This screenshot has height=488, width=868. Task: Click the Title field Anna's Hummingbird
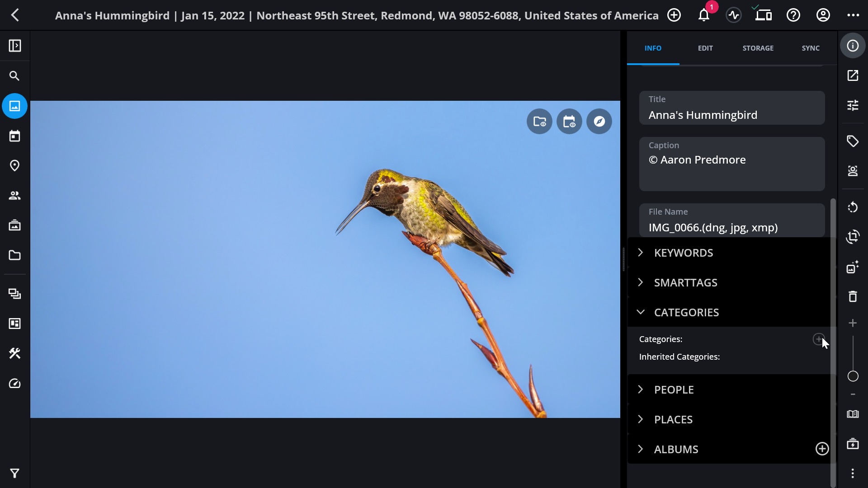click(x=732, y=108)
